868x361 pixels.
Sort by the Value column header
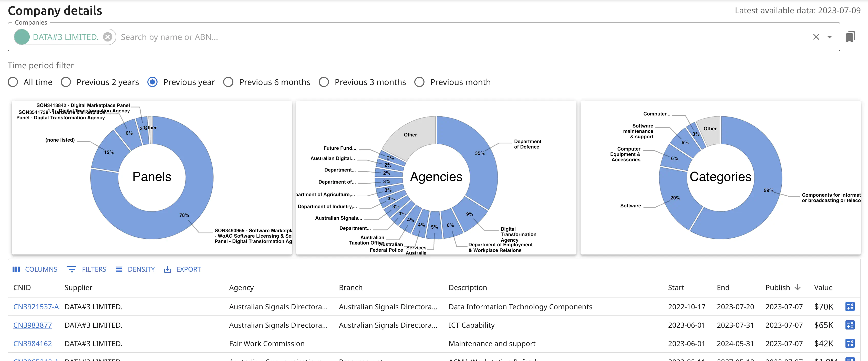[823, 287]
